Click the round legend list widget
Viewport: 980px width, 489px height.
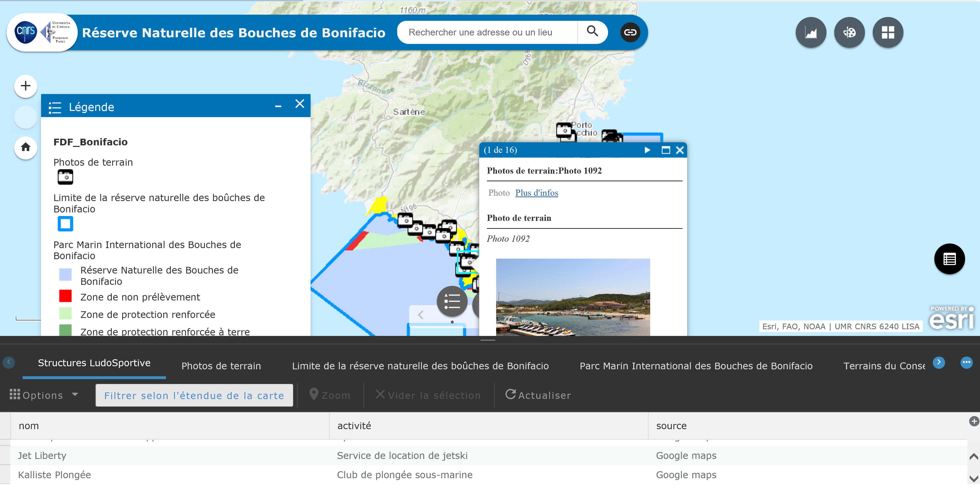tap(451, 302)
